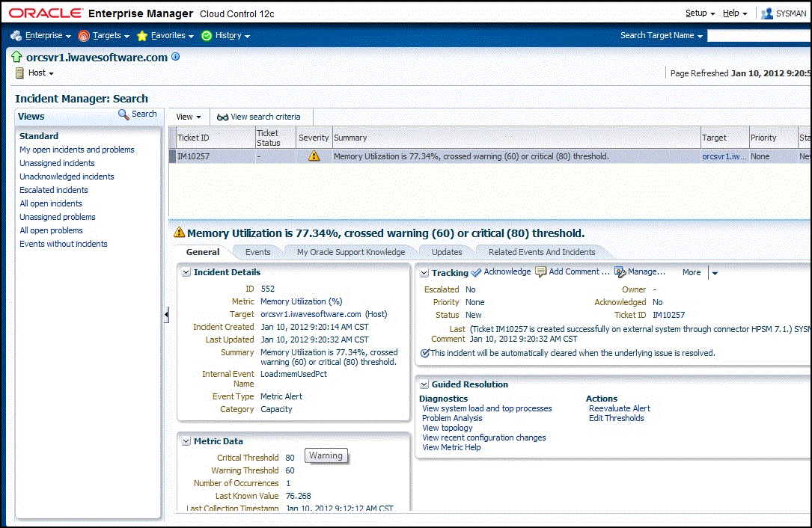
Task: Click the warning icon beside incident title
Action: coord(179,233)
